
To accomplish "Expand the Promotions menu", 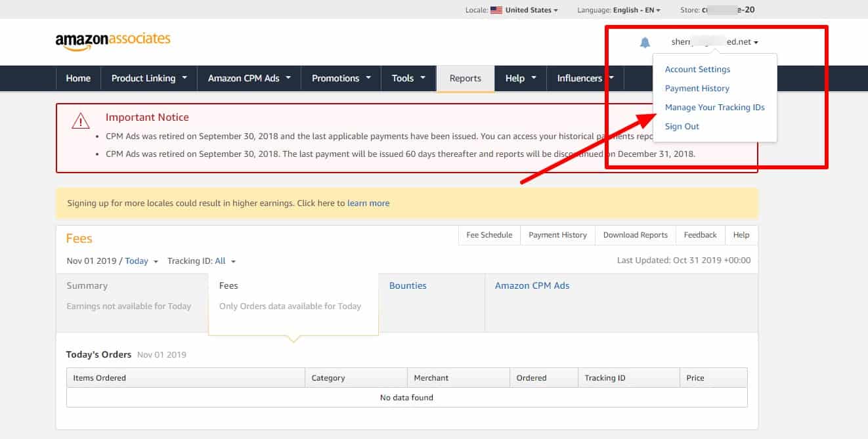I will coord(341,78).
